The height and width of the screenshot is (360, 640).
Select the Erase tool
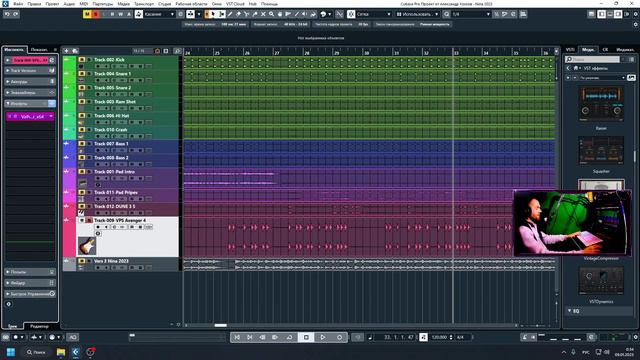[238, 14]
